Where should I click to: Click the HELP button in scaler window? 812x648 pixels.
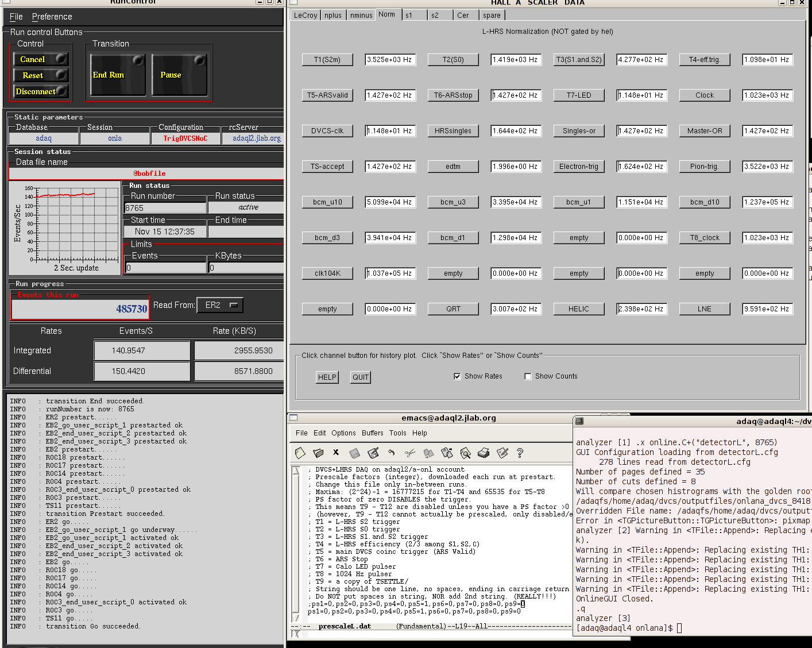(x=327, y=377)
